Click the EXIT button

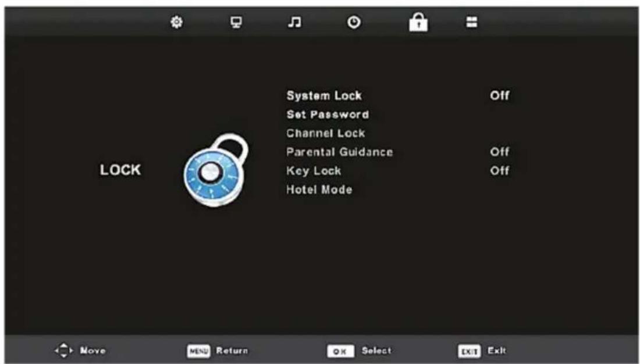coord(470,351)
